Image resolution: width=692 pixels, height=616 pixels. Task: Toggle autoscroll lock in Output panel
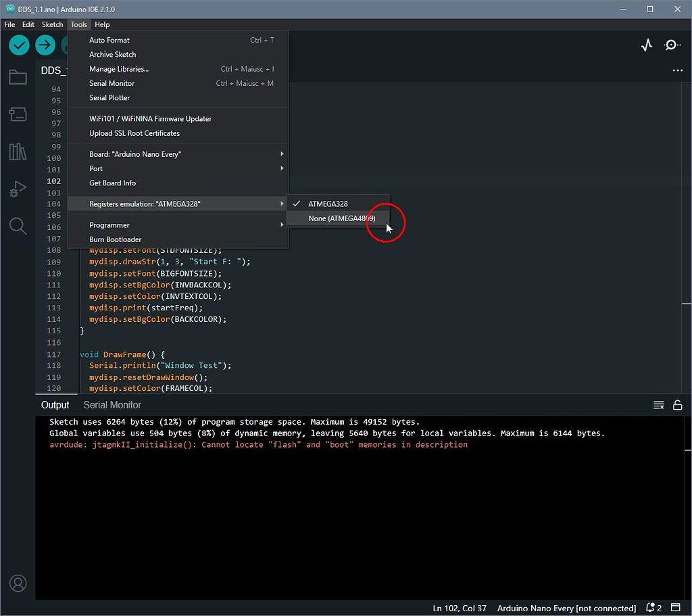(678, 404)
